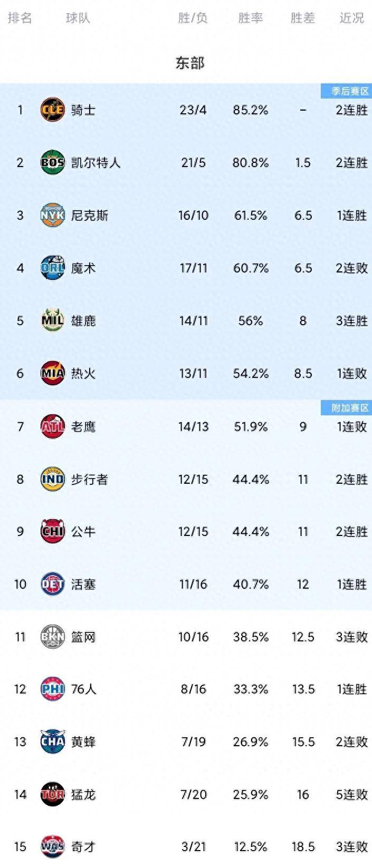Click the Hawks ATL team logo
This screenshot has width=372, height=868.
pyautogui.click(x=53, y=426)
